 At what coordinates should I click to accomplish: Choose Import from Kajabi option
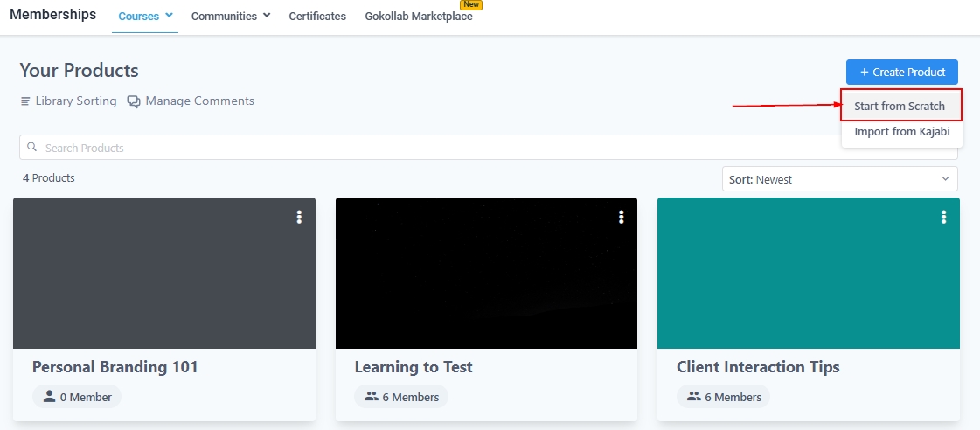coord(901,132)
